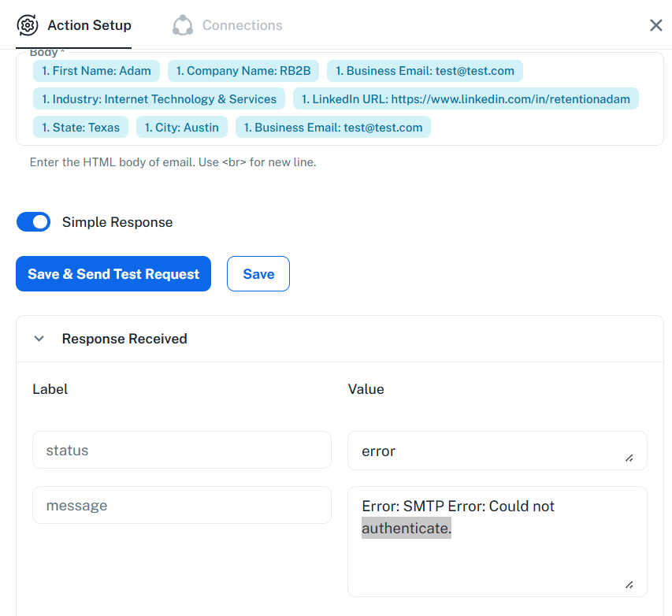Click the Connections tab icon
The height and width of the screenshot is (616, 672).
[x=183, y=25]
